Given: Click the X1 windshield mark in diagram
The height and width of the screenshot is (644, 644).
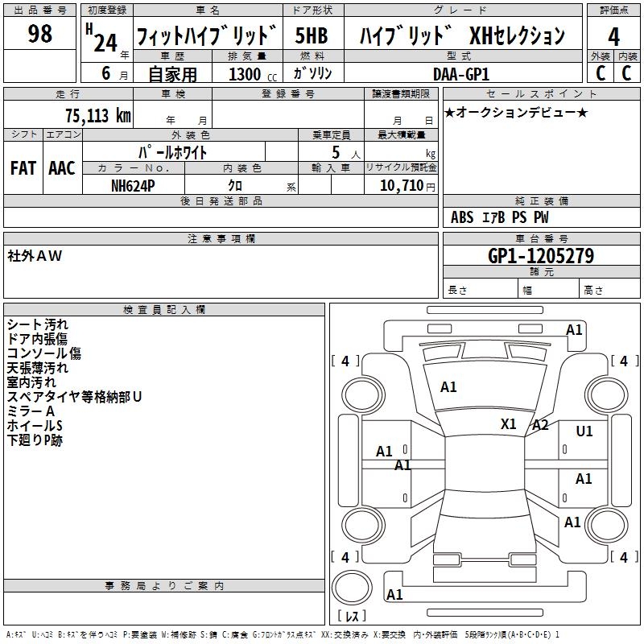Looking at the screenshot, I should [x=509, y=424].
